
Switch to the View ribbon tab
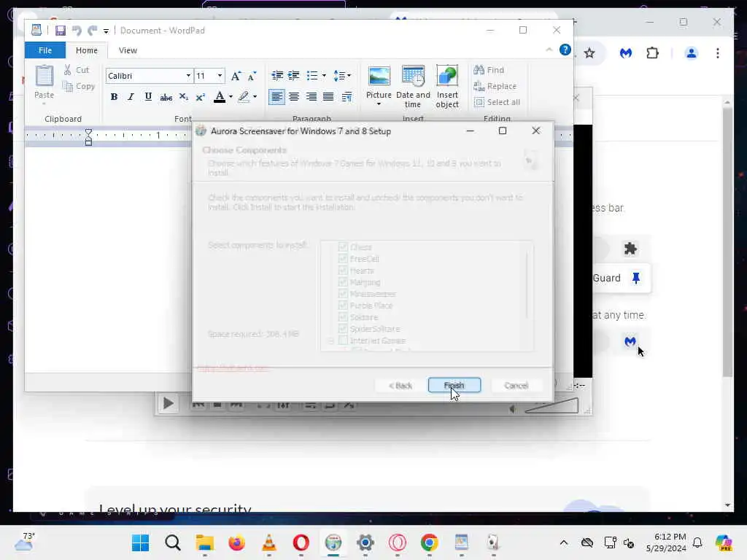click(128, 50)
